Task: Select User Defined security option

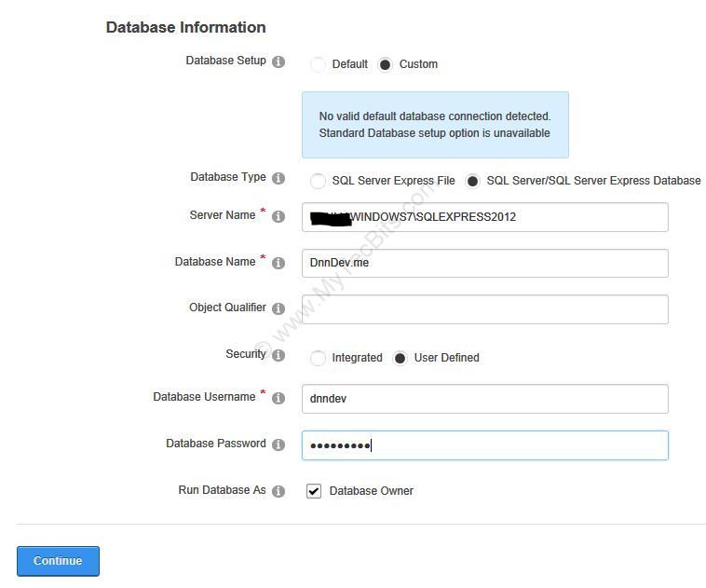Action: tap(400, 358)
